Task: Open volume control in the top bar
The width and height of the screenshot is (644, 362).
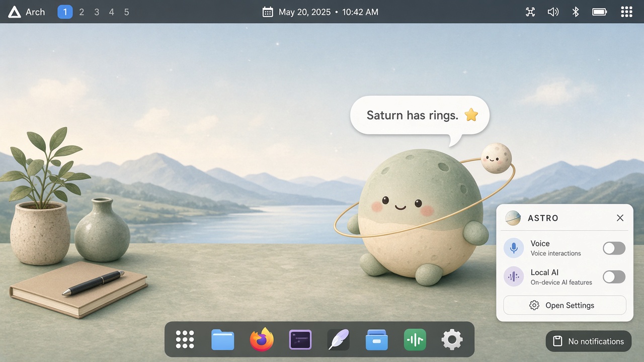Action: click(x=553, y=12)
